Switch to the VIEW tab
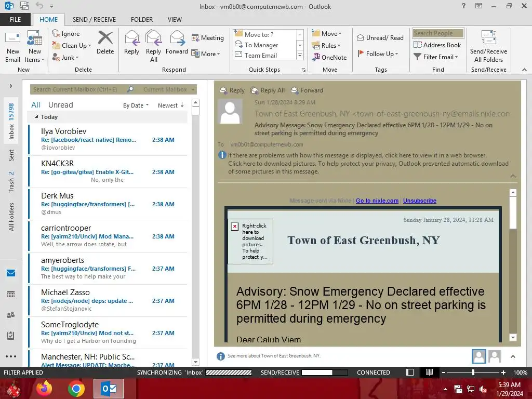The width and height of the screenshot is (532, 399). (175, 19)
